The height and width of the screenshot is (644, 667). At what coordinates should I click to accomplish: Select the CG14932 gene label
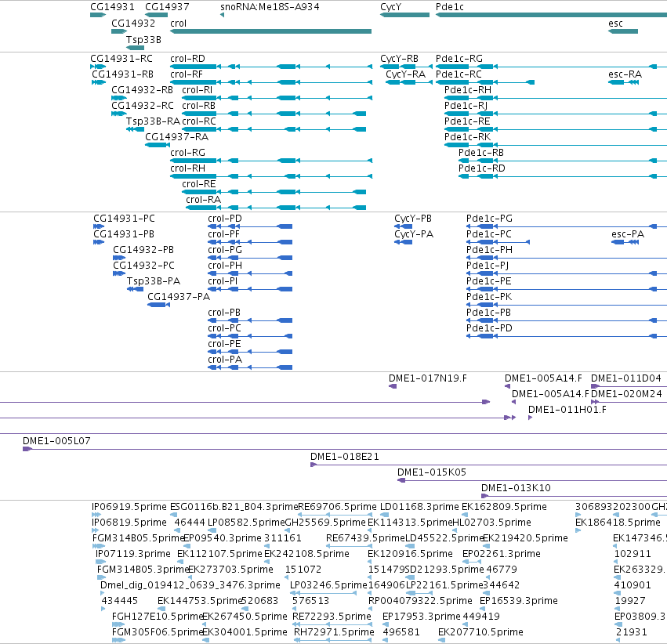click(133, 24)
